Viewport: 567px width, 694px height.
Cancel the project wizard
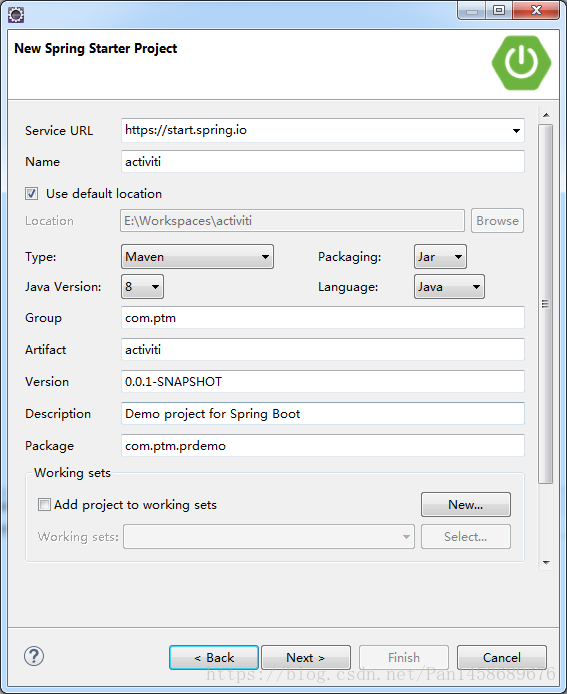(x=502, y=658)
